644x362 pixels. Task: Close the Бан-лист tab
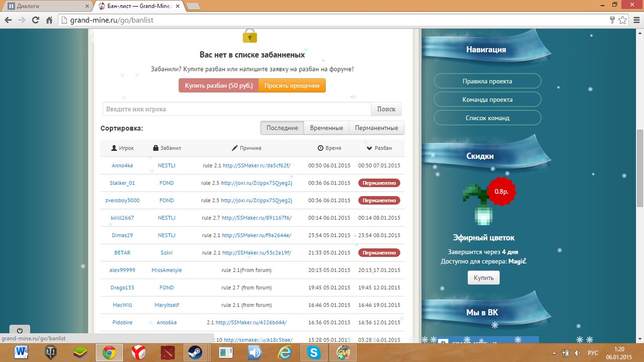coord(178,6)
